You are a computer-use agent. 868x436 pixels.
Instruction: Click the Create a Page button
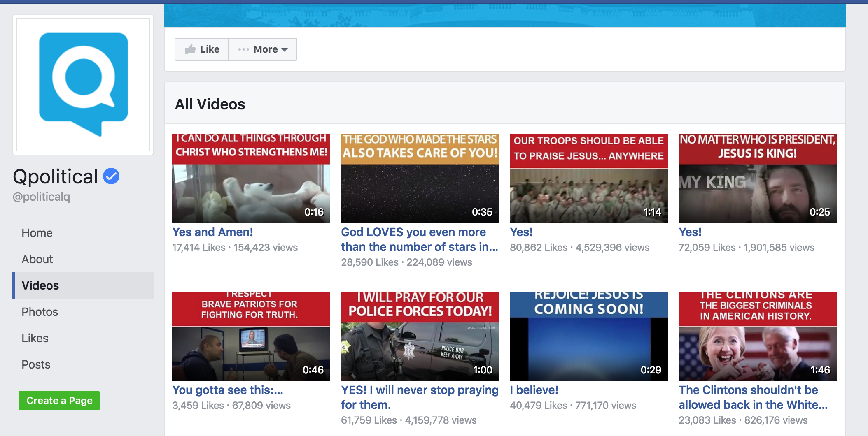pyautogui.click(x=59, y=401)
